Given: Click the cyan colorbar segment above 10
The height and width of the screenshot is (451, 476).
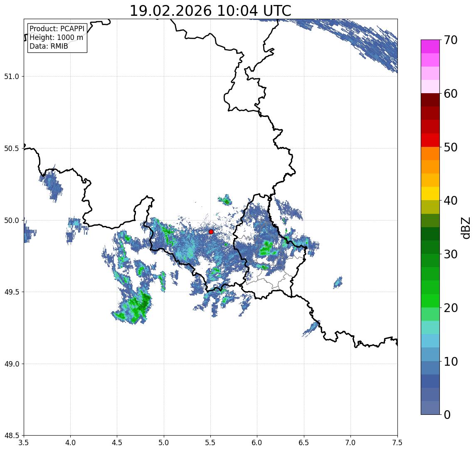Looking at the screenshot, I should point(430,341).
